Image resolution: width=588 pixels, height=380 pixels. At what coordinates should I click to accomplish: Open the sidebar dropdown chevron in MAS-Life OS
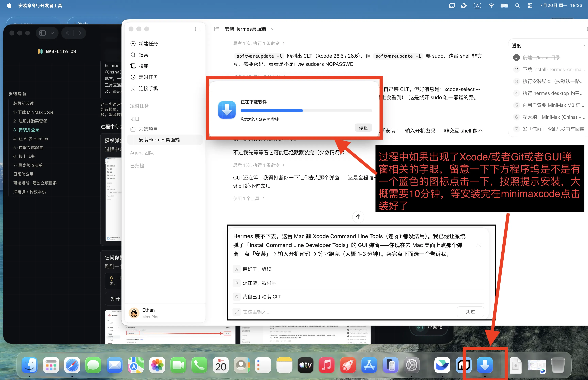click(x=52, y=33)
